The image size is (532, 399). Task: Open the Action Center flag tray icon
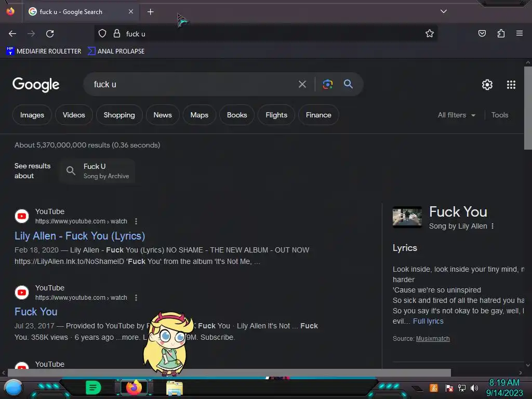tap(449, 388)
